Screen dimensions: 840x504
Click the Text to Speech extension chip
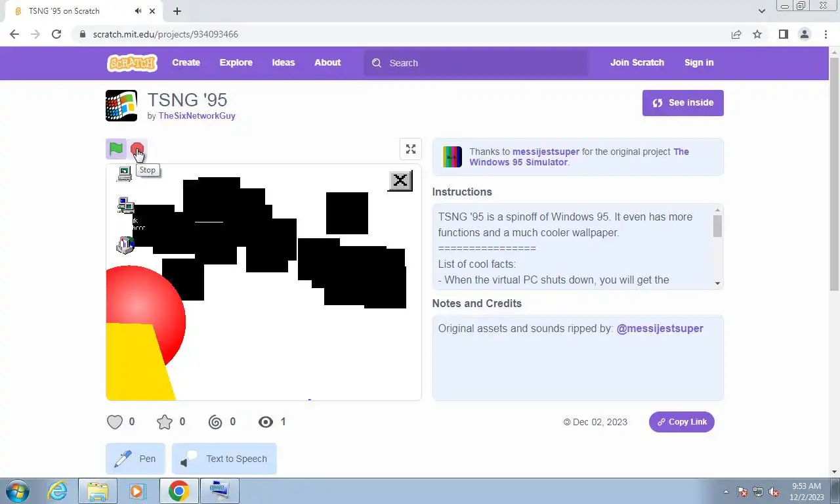coord(224,459)
